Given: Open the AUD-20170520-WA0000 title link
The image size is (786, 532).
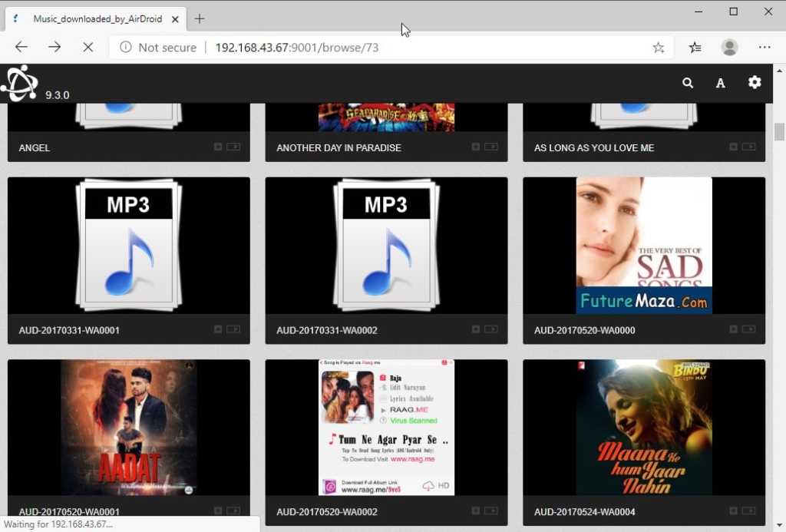Looking at the screenshot, I should coord(584,330).
